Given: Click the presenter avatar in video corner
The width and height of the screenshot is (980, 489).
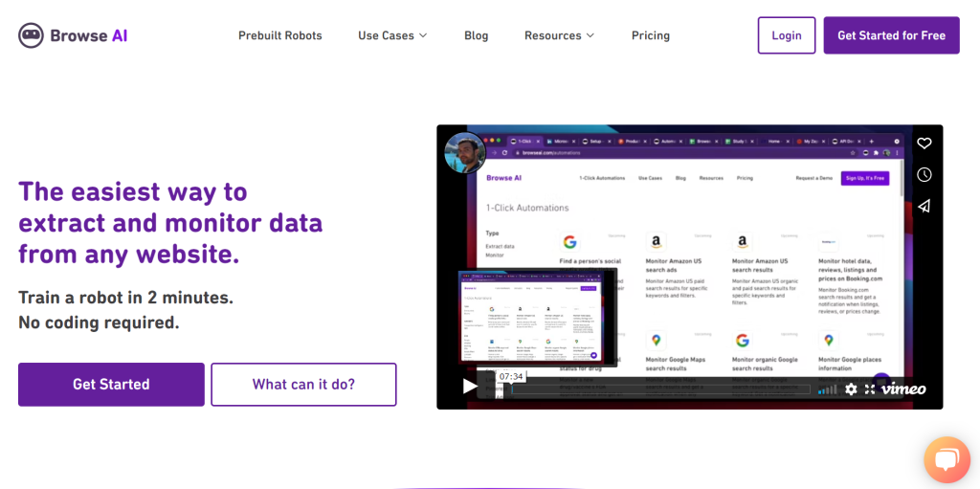Looking at the screenshot, I should coord(465,153).
